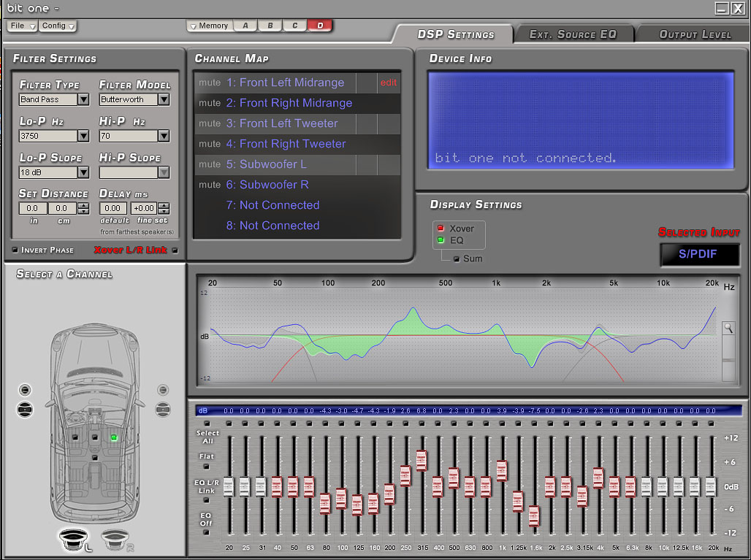The height and width of the screenshot is (560, 751).
Task: Tick the 20 Hz band select box
Action: tap(229, 423)
